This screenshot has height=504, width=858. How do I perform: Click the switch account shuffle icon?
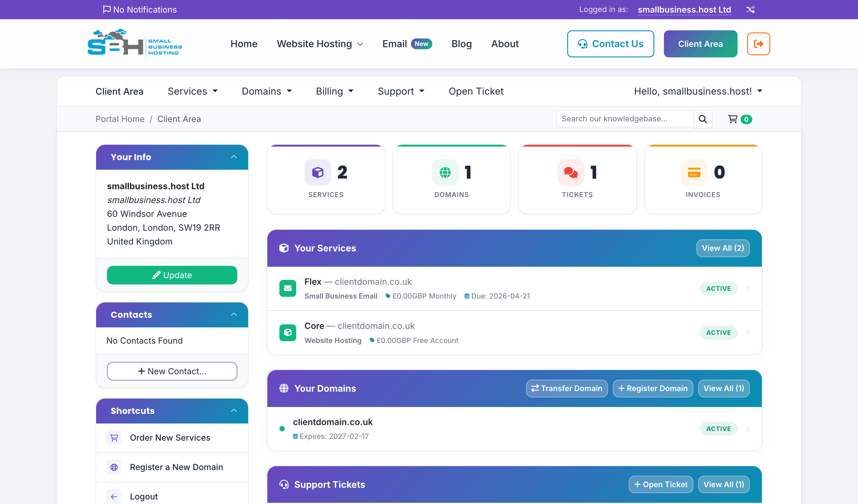(750, 10)
